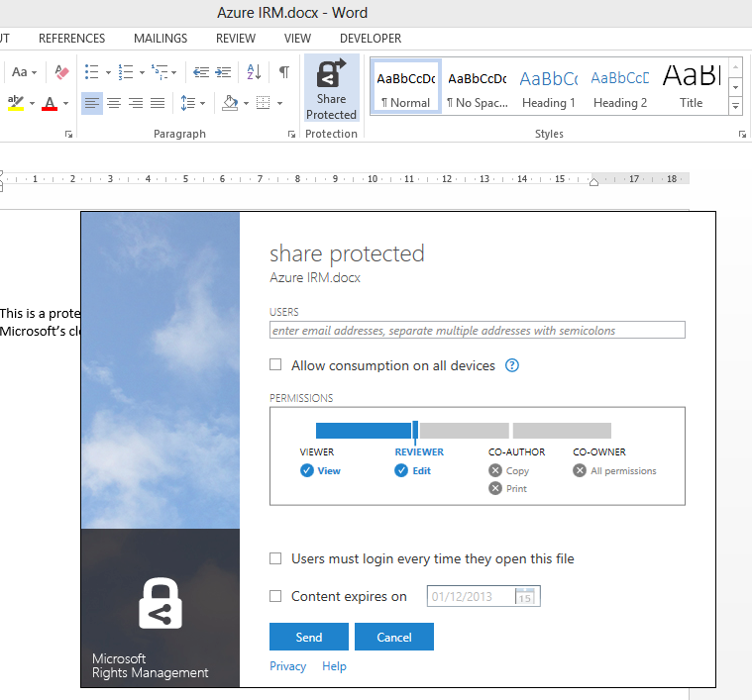
Task: Set permission slider to Viewer segment
Action: point(364,431)
